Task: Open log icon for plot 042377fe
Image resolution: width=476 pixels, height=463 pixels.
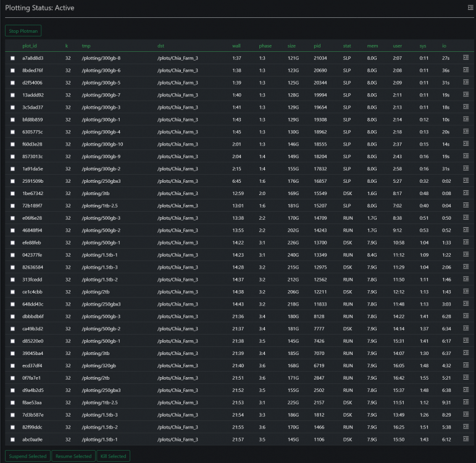Action: tap(466, 254)
